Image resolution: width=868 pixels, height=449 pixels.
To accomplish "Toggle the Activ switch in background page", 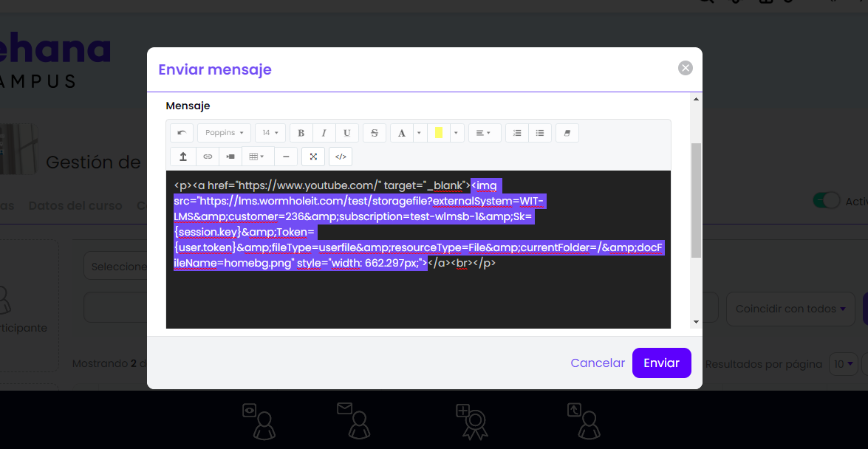I will pyautogui.click(x=827, y=201).
